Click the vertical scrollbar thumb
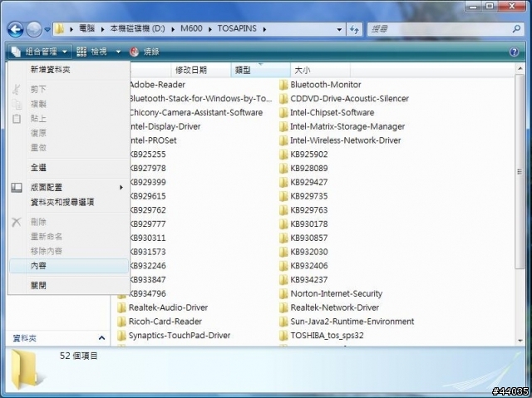532x398 pixels. (x=520, y=172)
